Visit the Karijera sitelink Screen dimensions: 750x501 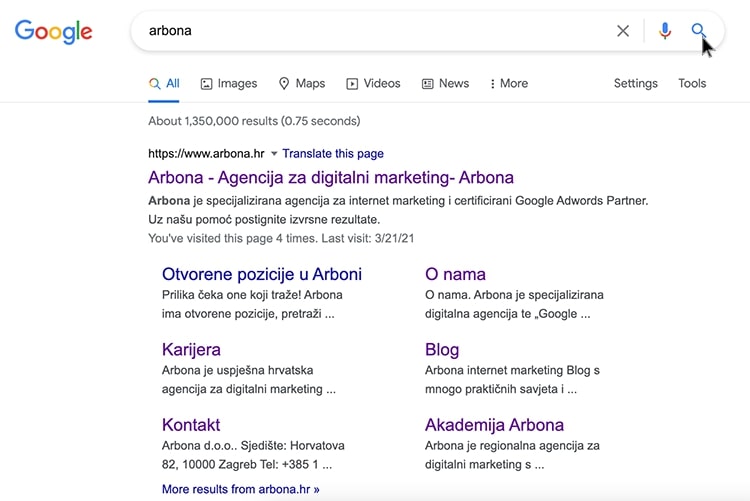point(191,350)
